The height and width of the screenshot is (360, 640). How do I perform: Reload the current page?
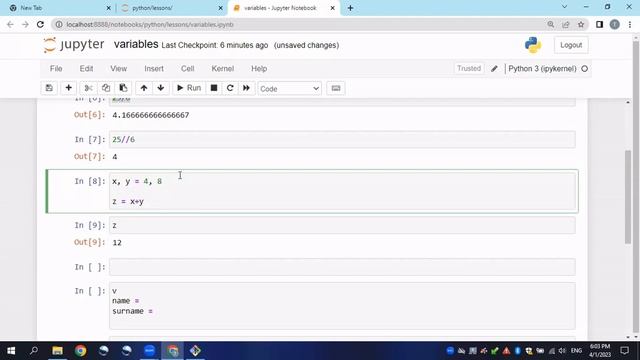pos(40,24)
